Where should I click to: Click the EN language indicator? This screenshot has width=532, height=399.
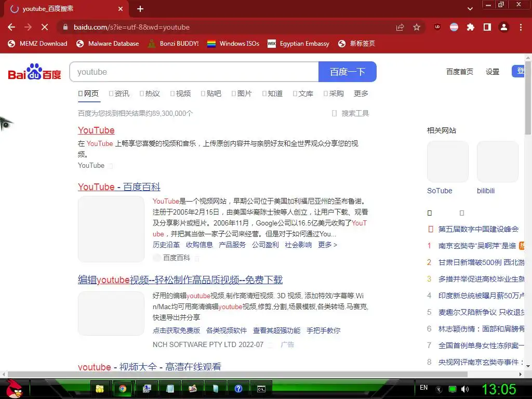pos(424,388)
